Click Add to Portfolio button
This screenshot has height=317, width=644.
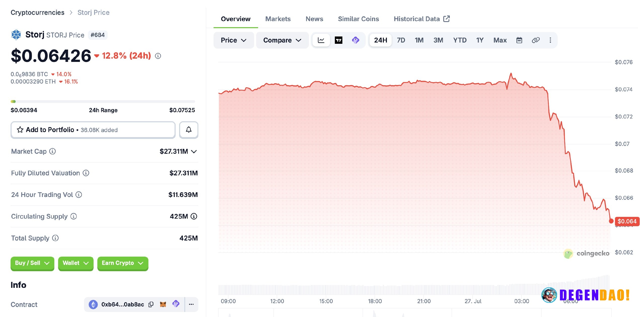pyautogui.click(x=93, y=130)
